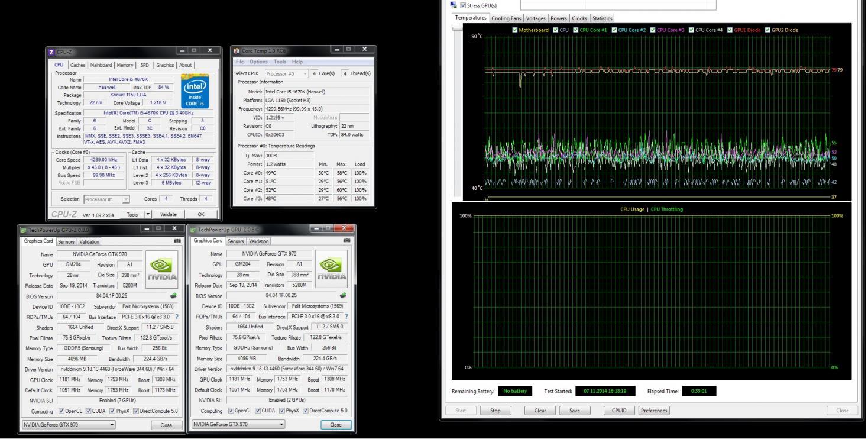Screen dimensions: 868x439
Task: Click the Tools button in CPU-Z
Action: click(x=132, y=215)
